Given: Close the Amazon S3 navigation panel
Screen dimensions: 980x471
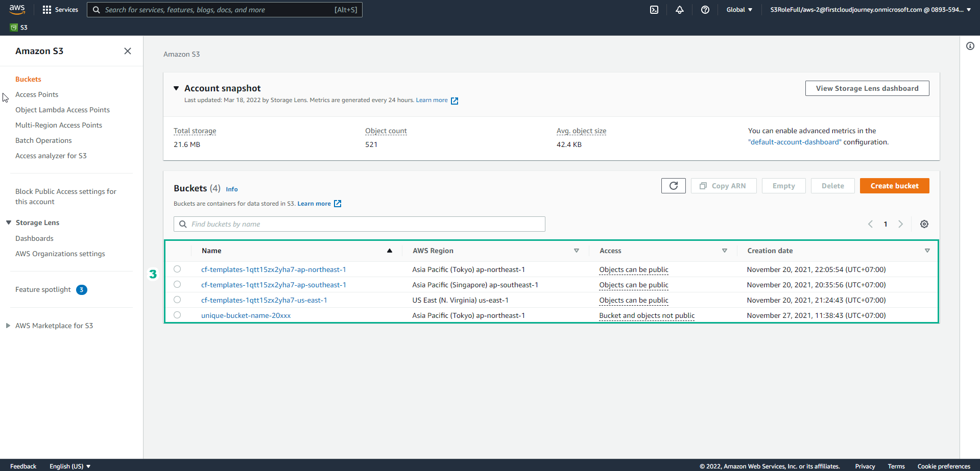Looking at the screenshot, I should (128, 51).
